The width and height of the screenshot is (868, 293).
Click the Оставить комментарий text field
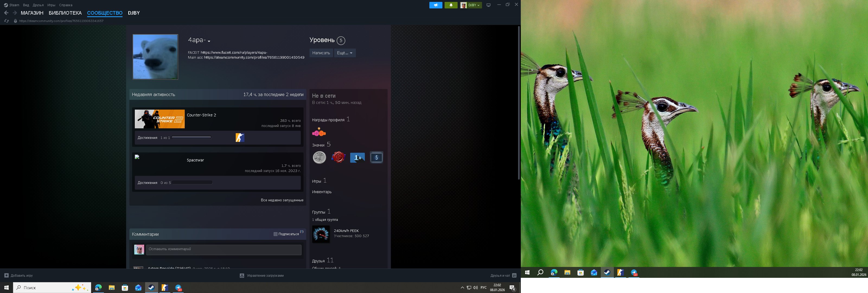[224, 250]
